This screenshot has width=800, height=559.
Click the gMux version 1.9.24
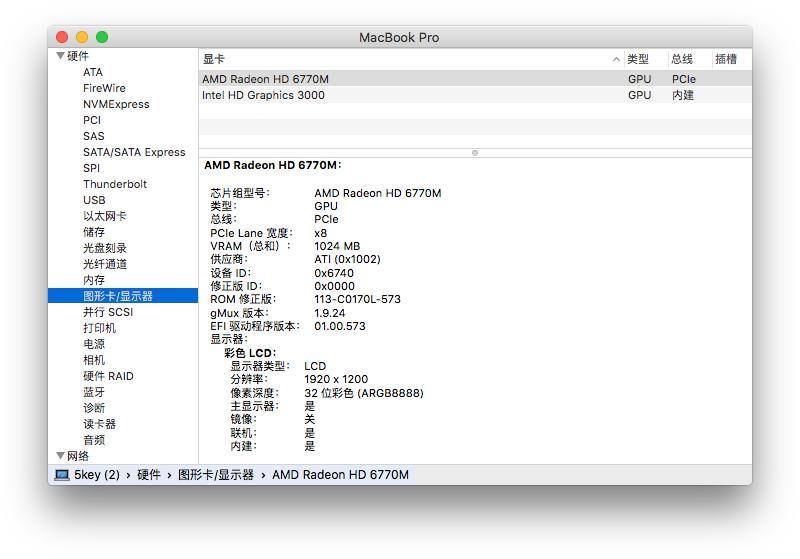(330, 313)
